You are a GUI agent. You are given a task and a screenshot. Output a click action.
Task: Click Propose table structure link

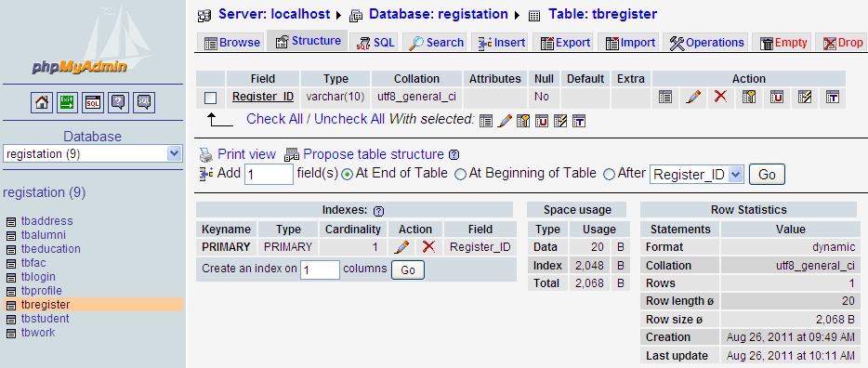coord(373,154)
